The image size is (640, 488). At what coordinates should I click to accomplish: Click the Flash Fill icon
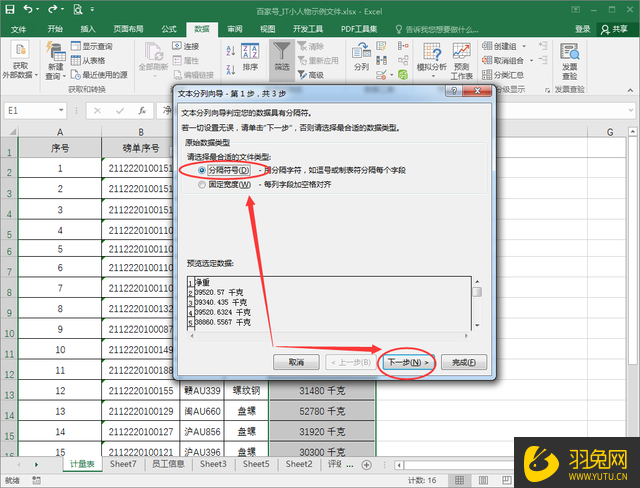pyautogui.click(x=381, y=46)
